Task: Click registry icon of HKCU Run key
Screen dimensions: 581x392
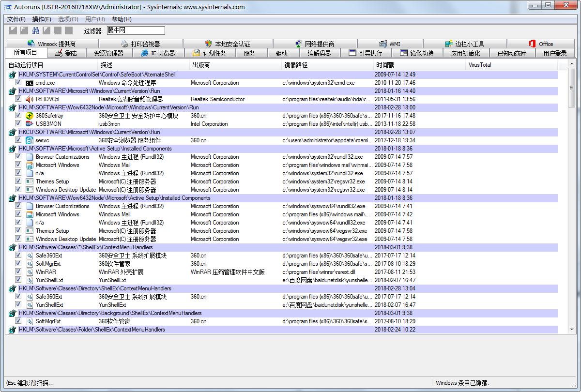Action: 12,132
